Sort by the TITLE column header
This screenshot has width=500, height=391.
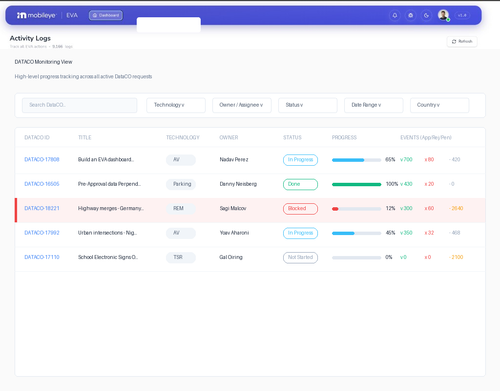85,137
